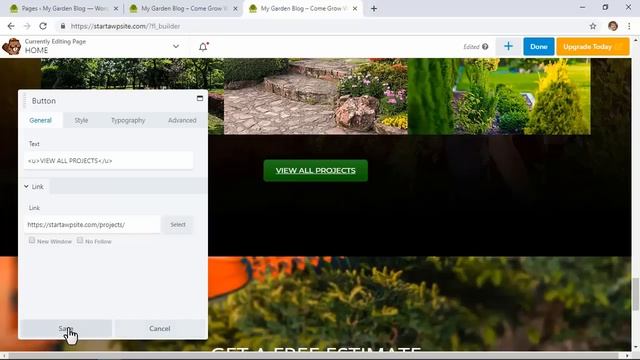Image resolution: width=640 pixels, height=360 pixels.
Task: Click the site padlock icon
Action: (x=63, y=26)
